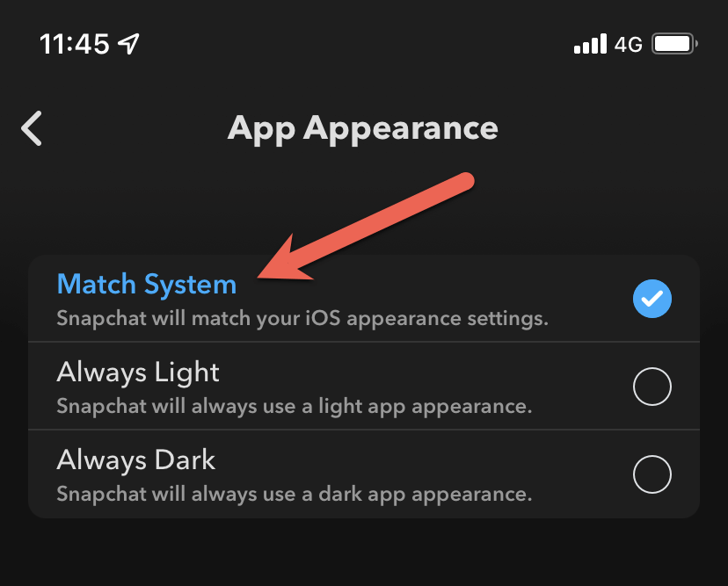728x586 pixels.
Task: Choose the Always Light label
Action: (x=138, y=373)
